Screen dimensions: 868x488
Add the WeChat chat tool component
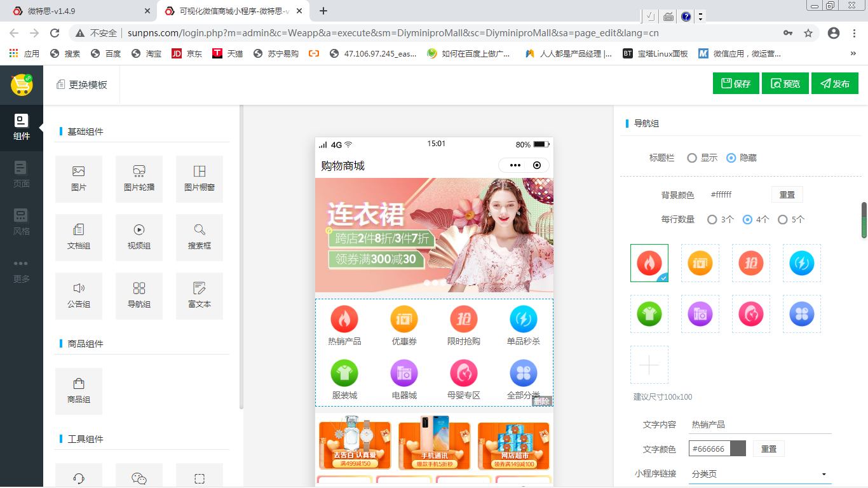(139, 475)
